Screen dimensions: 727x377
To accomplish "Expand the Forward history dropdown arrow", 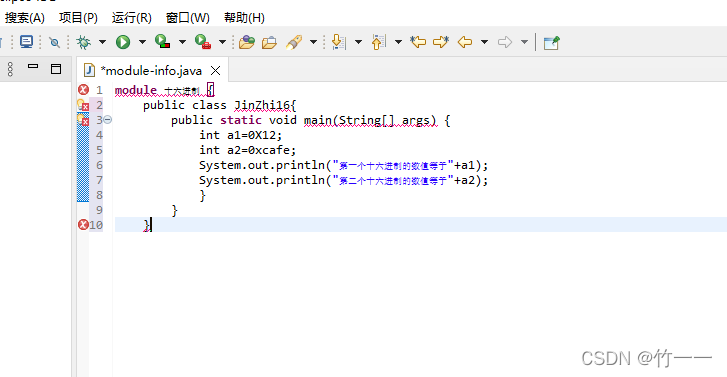I will coord(524,42).
